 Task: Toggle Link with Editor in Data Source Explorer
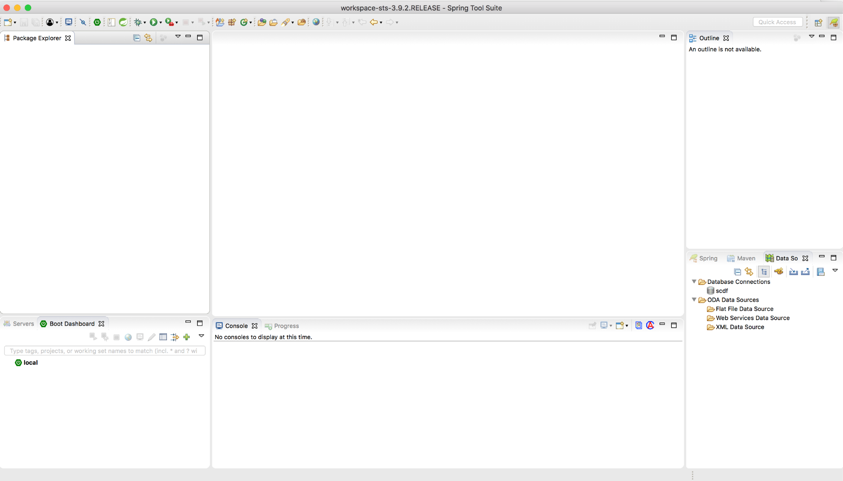pyautogui.click(x=749, y=272)
